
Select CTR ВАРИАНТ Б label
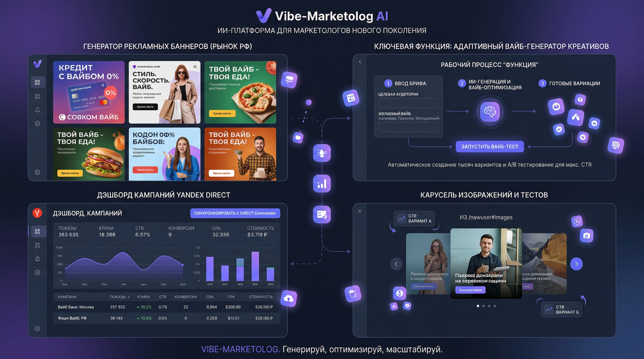561,310
